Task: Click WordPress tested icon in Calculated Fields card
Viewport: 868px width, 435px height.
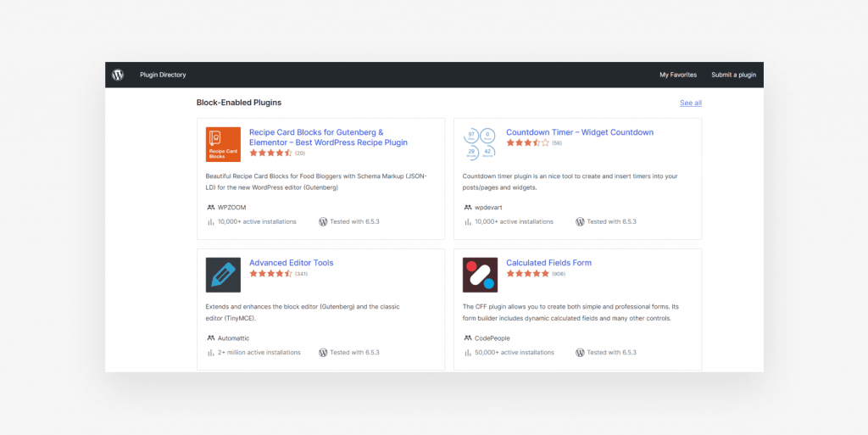Action: point(580,352)
